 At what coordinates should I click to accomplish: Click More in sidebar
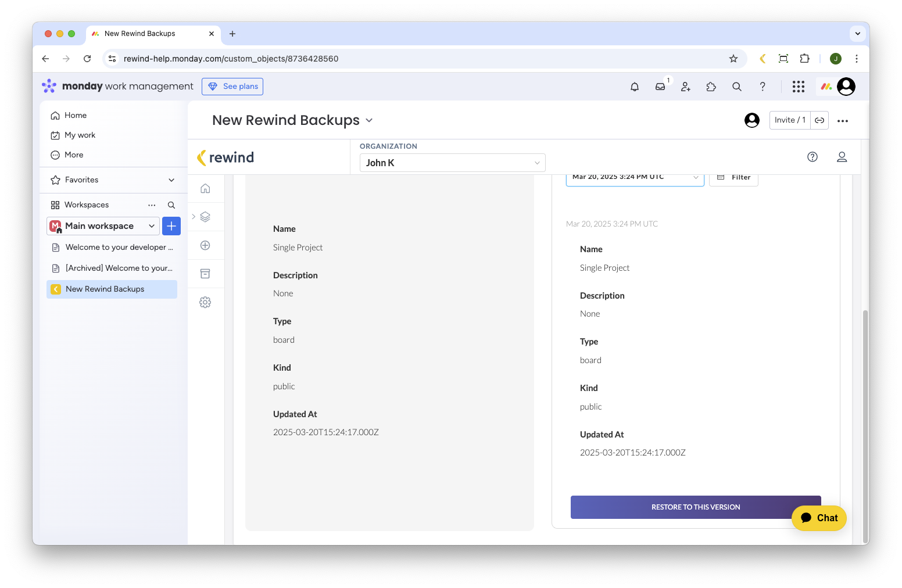(67, 155)
